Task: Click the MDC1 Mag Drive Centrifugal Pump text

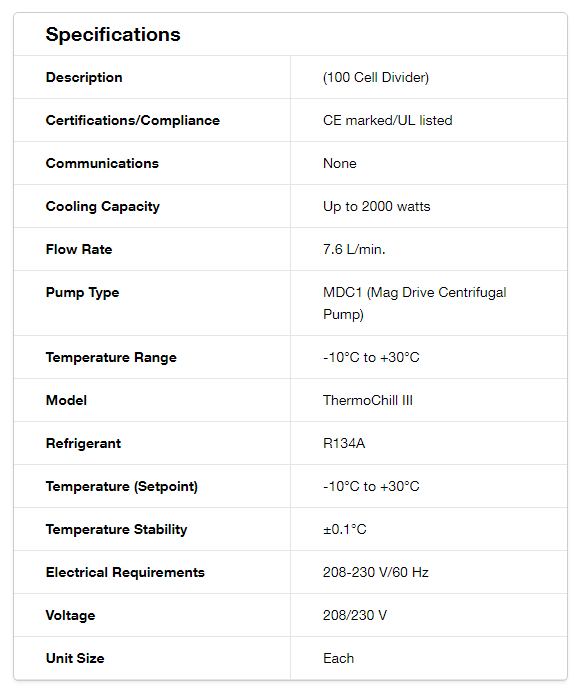Action: tap(415, 303)
